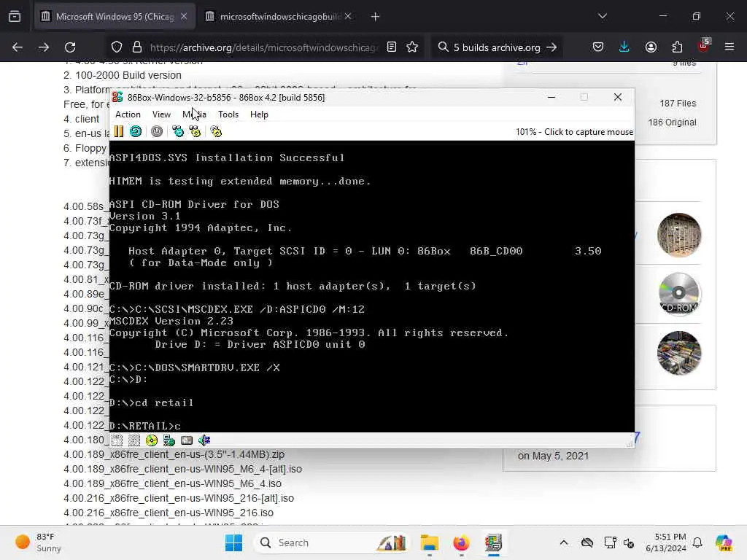Show hidden system tray icons chevron
Image resolution: width=747 pixels, height=560 pixels.
point(564,542)
